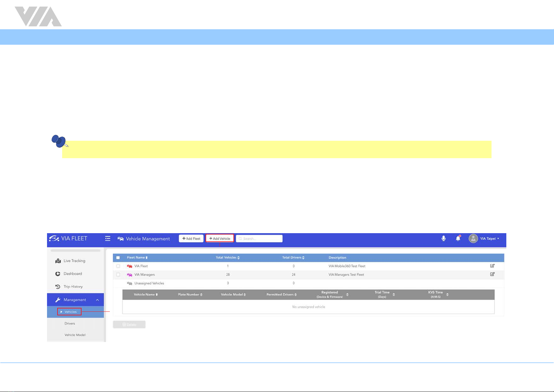The width and height of the screenshot is (554, 392).
Task: Select Drivers under Management
Action: (x=70, y=323)
